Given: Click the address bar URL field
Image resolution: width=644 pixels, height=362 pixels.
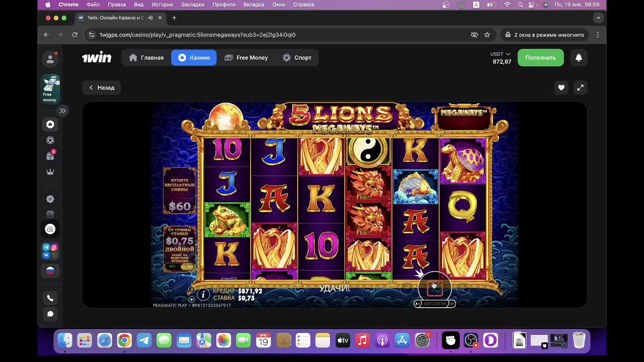Looking at the screenshot, I should [282, 35].
